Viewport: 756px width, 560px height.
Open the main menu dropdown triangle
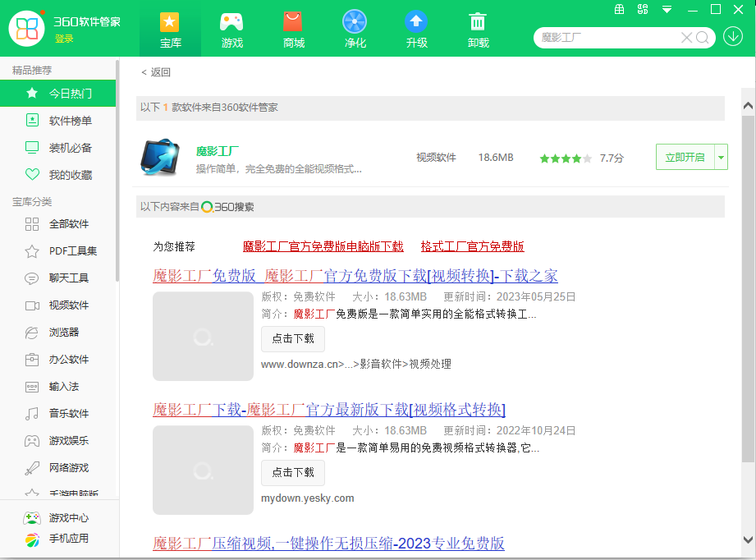(x=667, y=10)
